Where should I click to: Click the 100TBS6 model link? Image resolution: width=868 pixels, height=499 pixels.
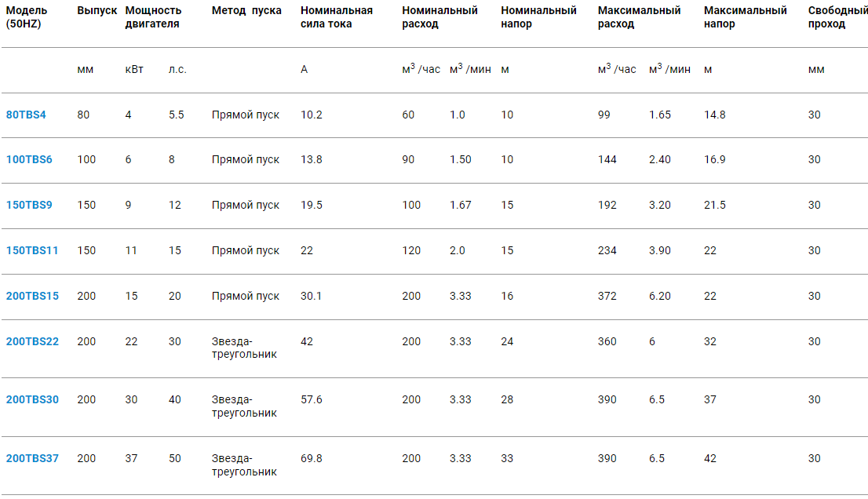29,160
